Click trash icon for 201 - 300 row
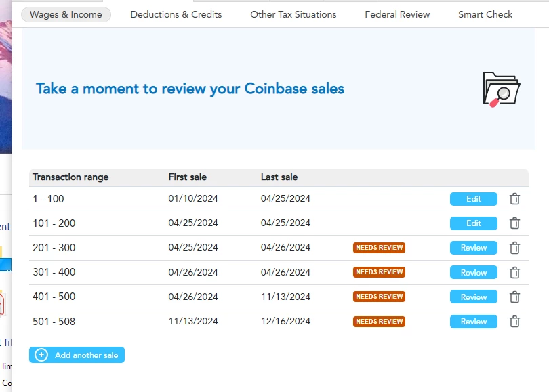 click(x=514, y=248)
